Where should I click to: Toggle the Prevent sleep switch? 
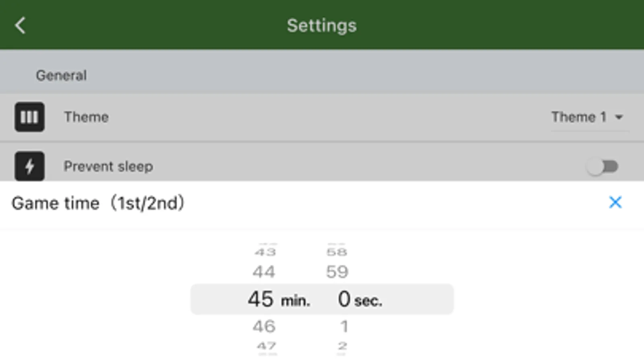(x=603, y=167)
